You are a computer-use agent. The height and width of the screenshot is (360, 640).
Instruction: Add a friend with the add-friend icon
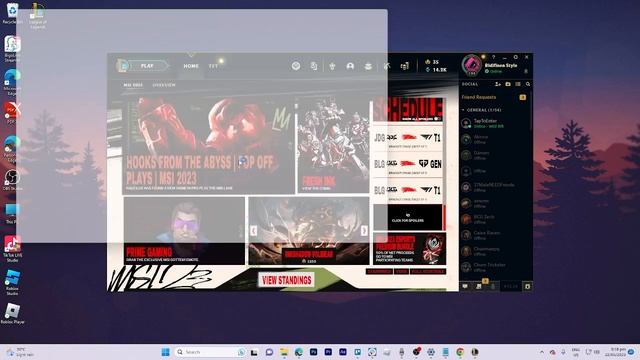pos(498,84)
